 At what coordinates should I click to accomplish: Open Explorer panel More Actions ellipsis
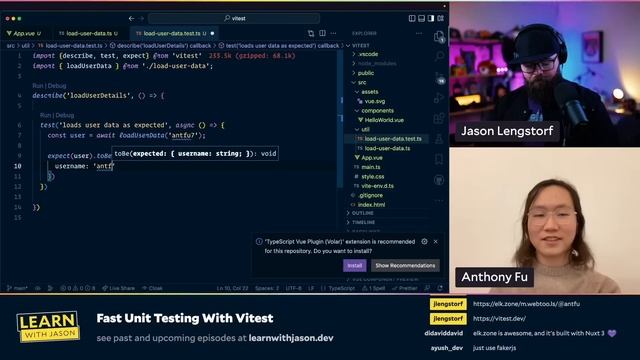click(x=419, y=33)
